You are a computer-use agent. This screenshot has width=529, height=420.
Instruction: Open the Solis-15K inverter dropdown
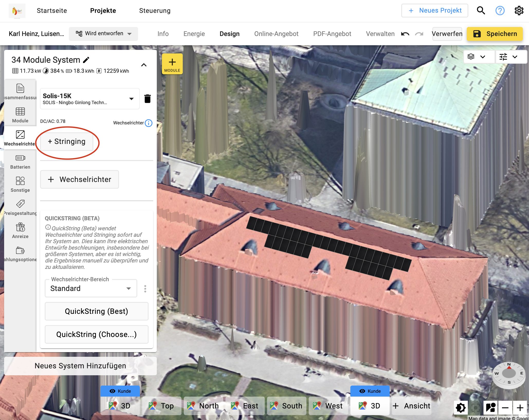[x=90, y=99]
